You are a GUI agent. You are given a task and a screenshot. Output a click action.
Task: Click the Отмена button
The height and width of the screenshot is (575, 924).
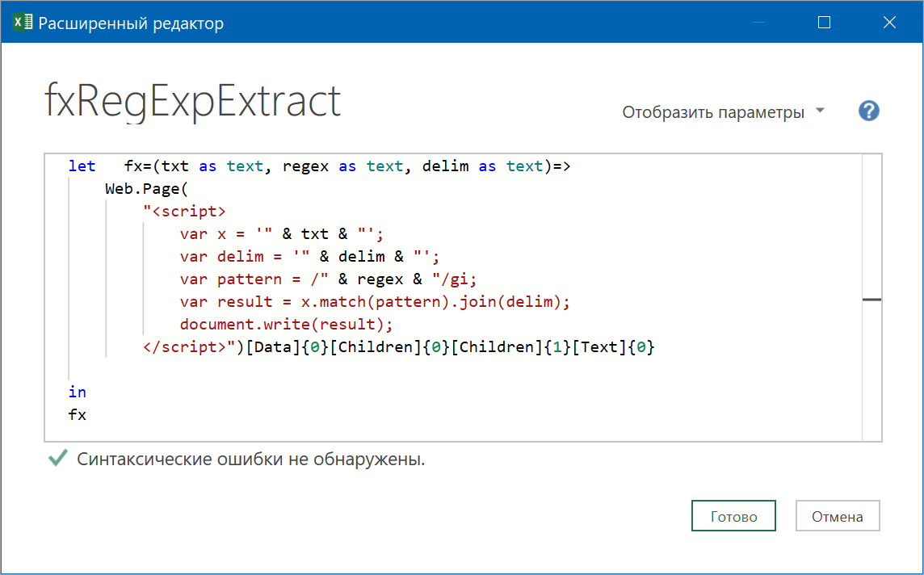838,516
